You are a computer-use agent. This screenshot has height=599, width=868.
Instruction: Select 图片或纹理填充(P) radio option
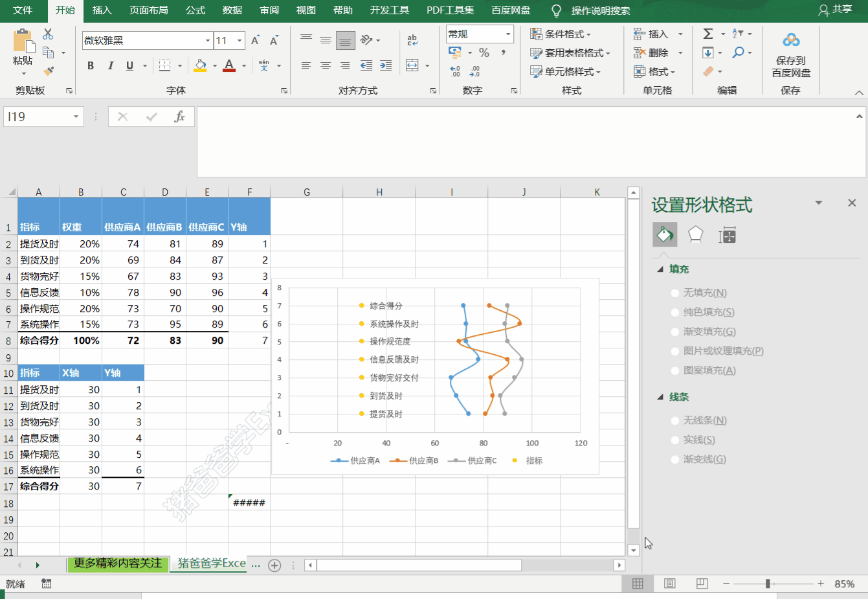click(676, 351)
